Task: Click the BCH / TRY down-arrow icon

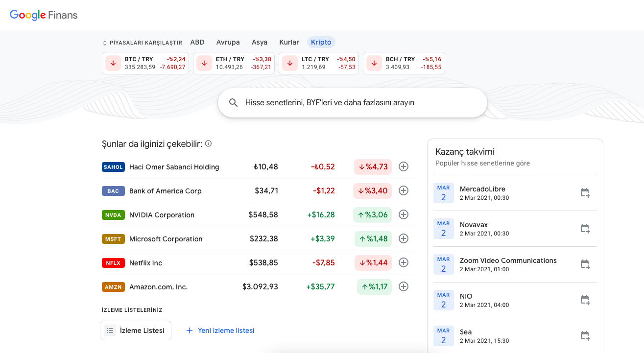Action: click(x=374, y=63)
